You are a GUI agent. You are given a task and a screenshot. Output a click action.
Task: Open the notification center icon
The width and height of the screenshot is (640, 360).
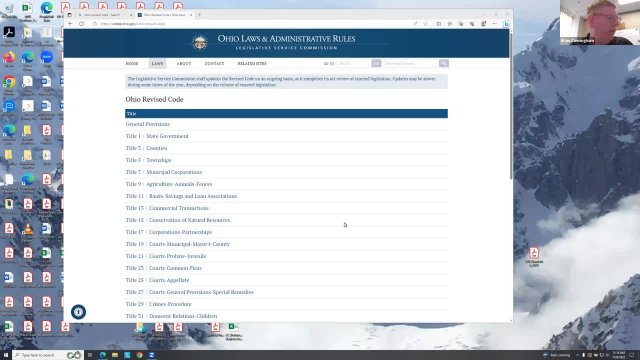[x=632, y=355]
